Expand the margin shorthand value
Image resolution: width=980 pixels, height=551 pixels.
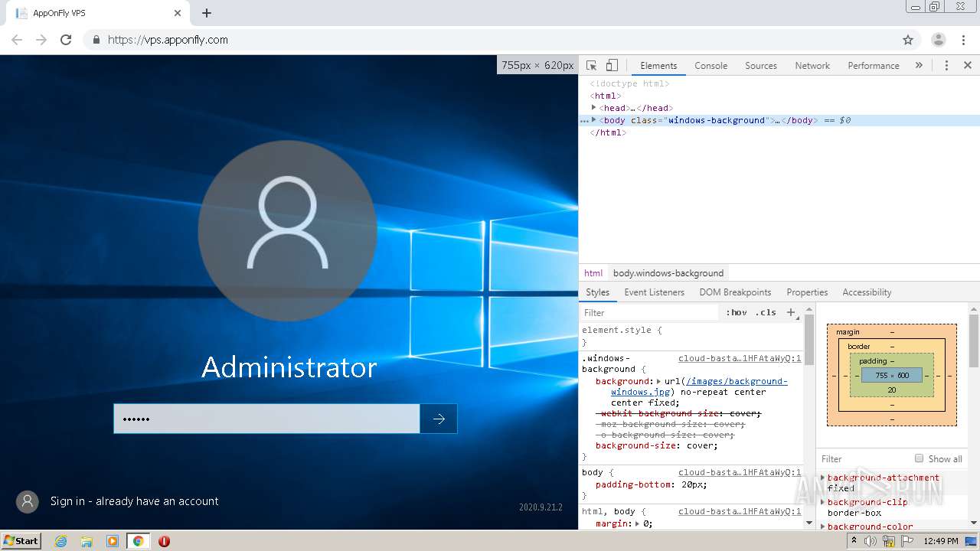[x=639, y=524]
